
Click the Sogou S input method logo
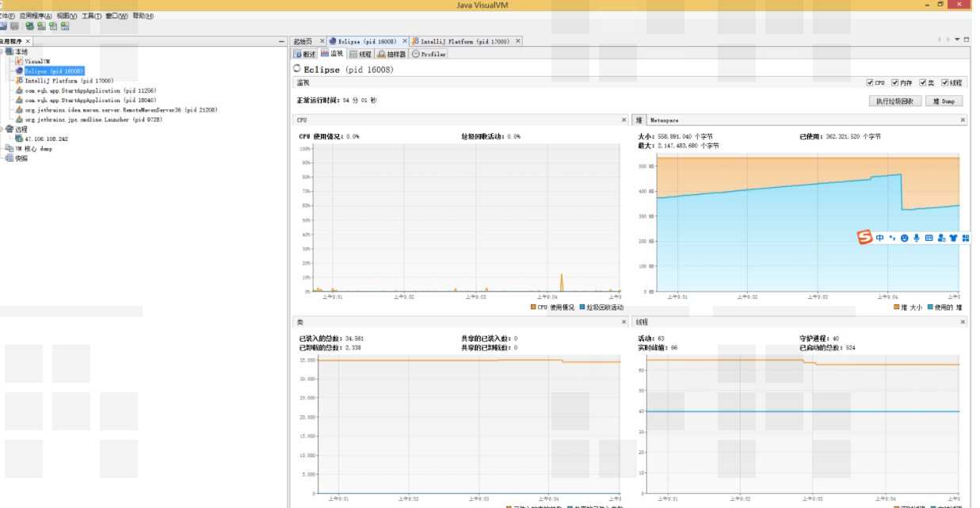tap(865, 238)
